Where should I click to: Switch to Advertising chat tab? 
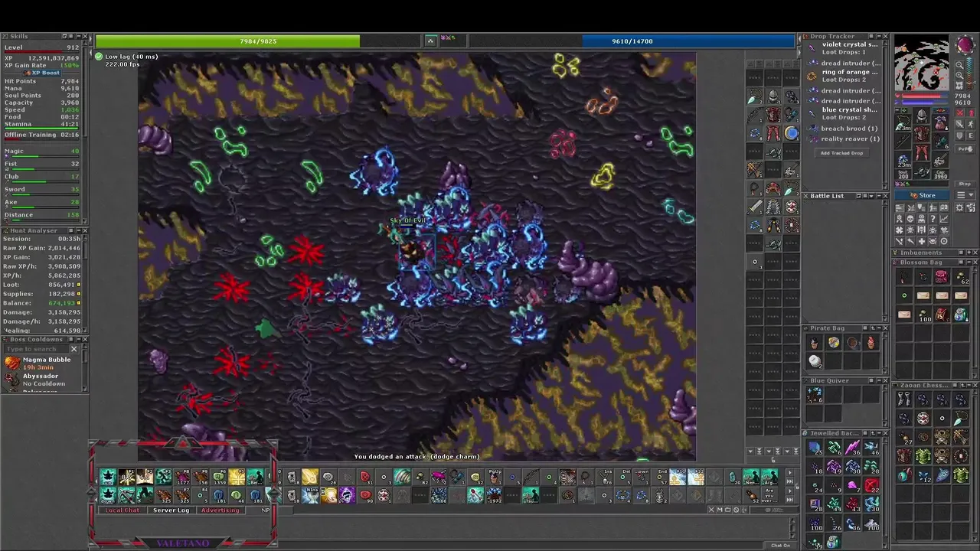coord(220,510)
